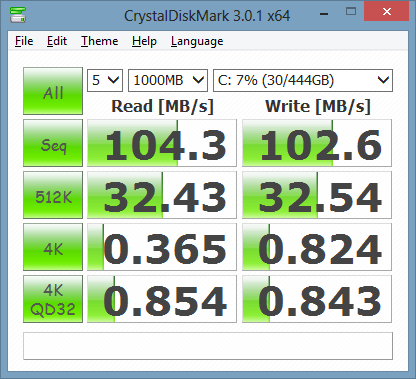Select the 512K write result 32.54
The height and width of the screenshot is (379, 416).
click(x=317, y=195)
